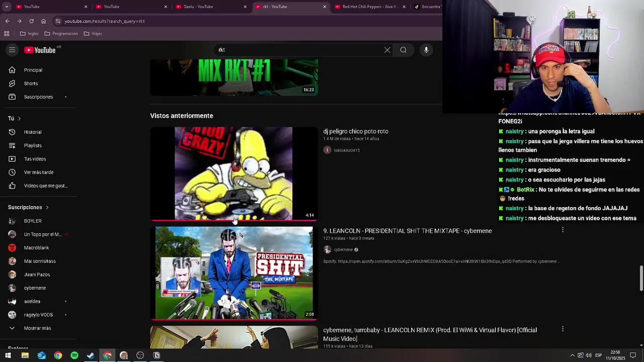Click the page vertical scrollbar thumb
This screenshot has height=362, width=644.
pos(641,278)
